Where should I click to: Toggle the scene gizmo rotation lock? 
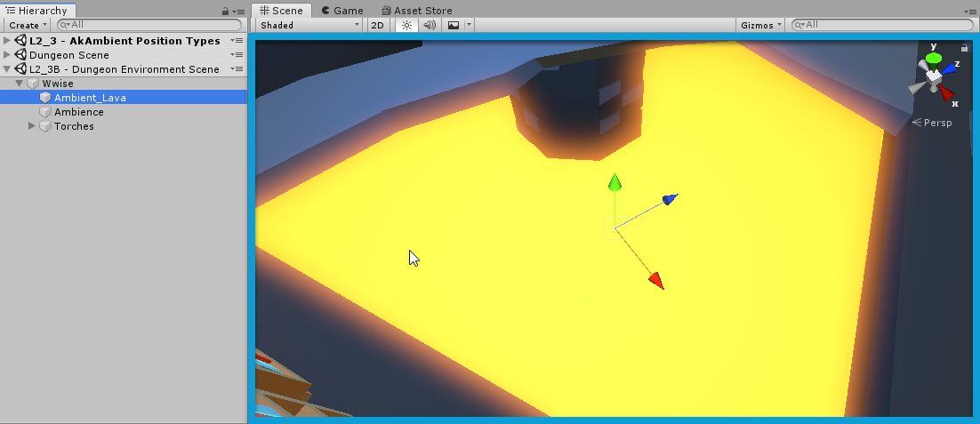966,46
